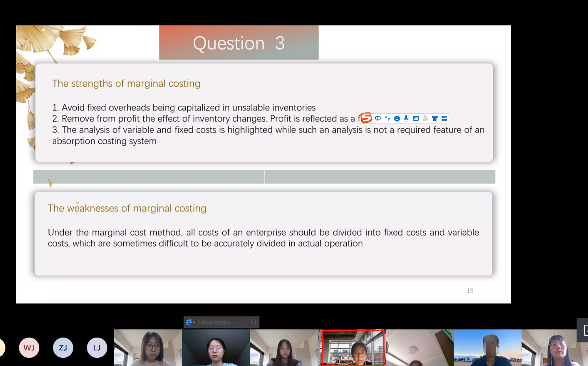The image size is (588, 366).
Task: Select the video tile with blue sky background
Action: tap(487, 348)
